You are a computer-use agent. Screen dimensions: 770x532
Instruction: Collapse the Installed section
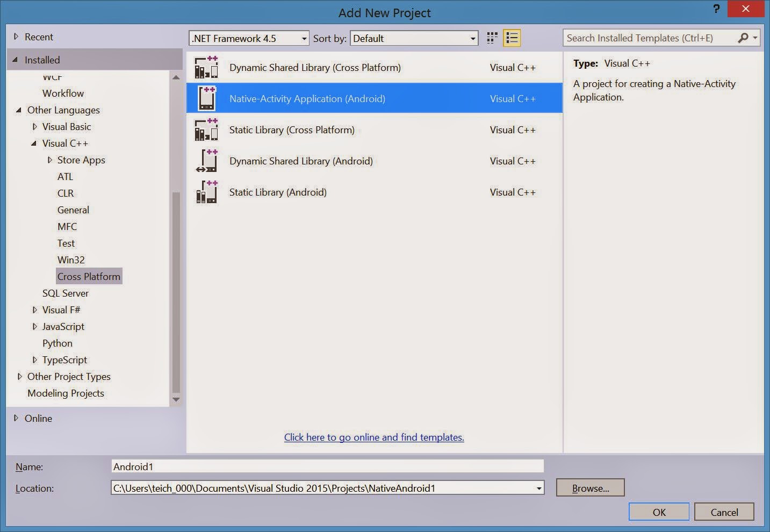15,60
